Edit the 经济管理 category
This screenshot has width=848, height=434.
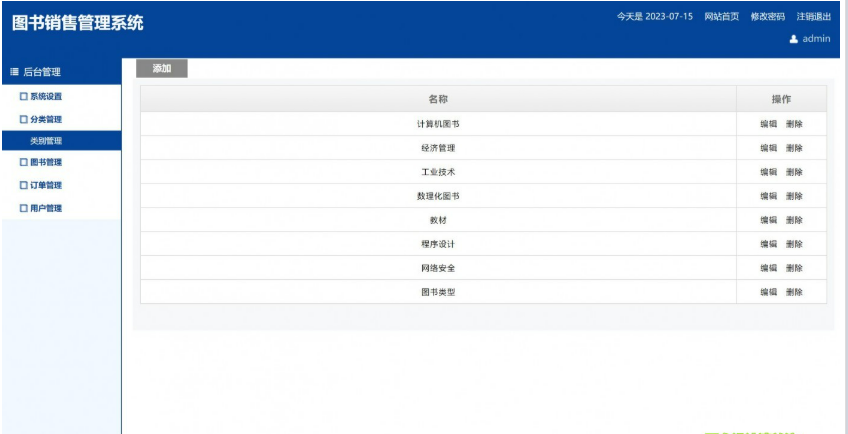(x=768, y=148)
